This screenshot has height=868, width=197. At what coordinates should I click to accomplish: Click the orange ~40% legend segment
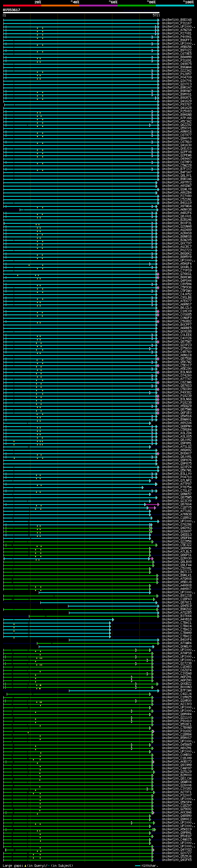coord(60,6)
